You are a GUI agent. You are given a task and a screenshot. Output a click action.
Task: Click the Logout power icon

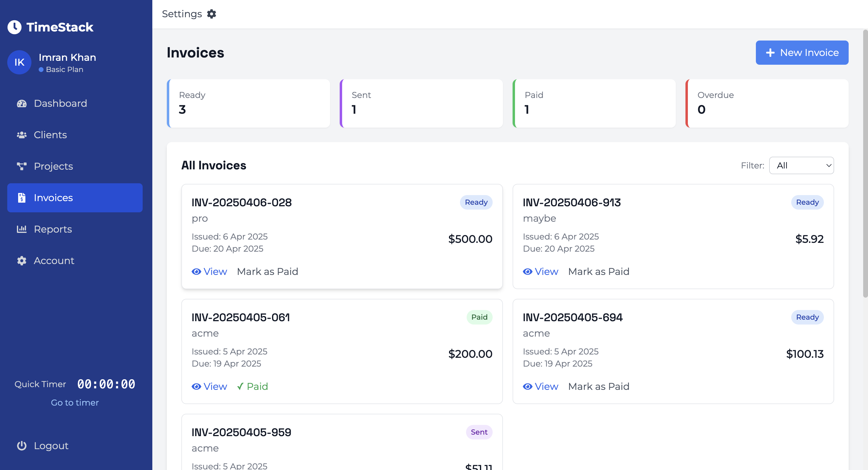tap(21, 446)
